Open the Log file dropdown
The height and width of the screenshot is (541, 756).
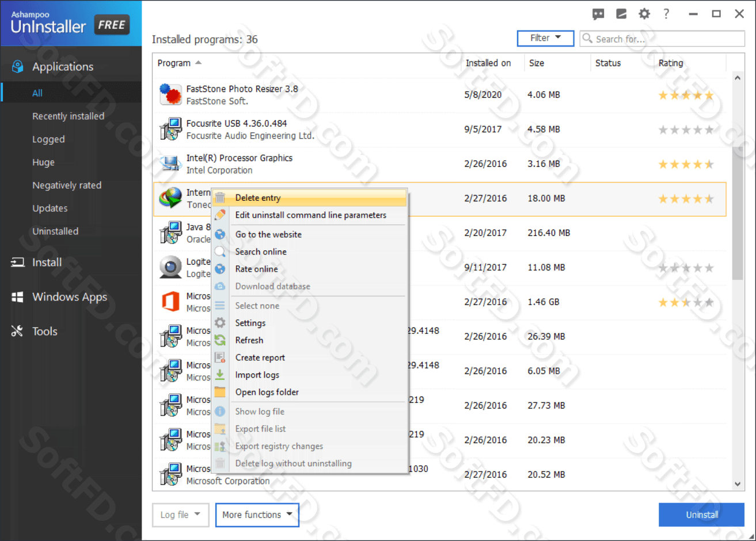coord(180,515)
